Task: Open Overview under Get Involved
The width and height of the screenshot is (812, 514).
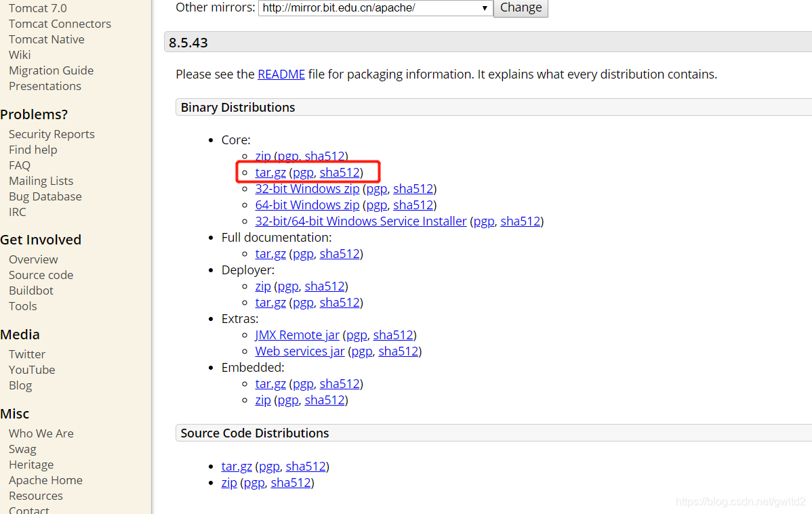Action: [33, 259]
